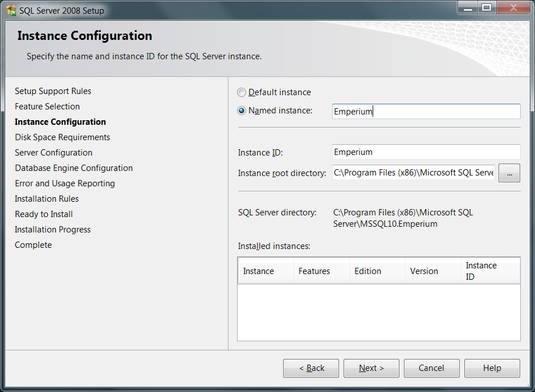535x392 pixels.
Task: Maximize the setup window
Action: pyautogui.click(x=486, y=7)
